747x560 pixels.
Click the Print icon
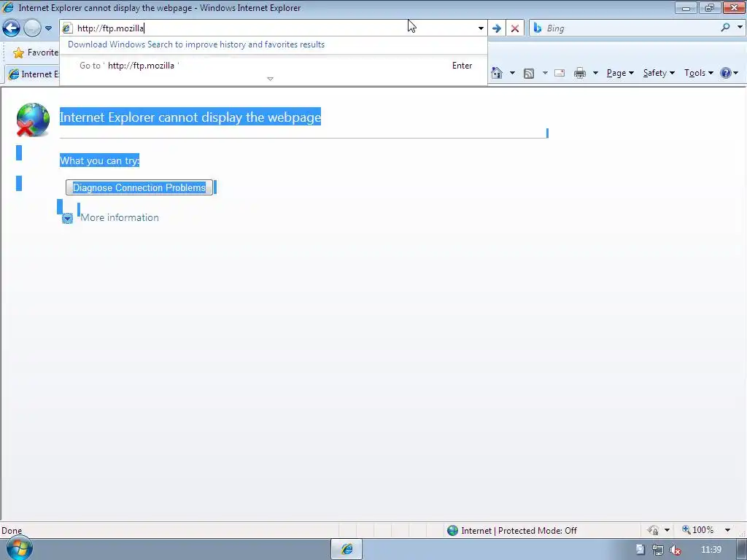(x=580, y=73)
